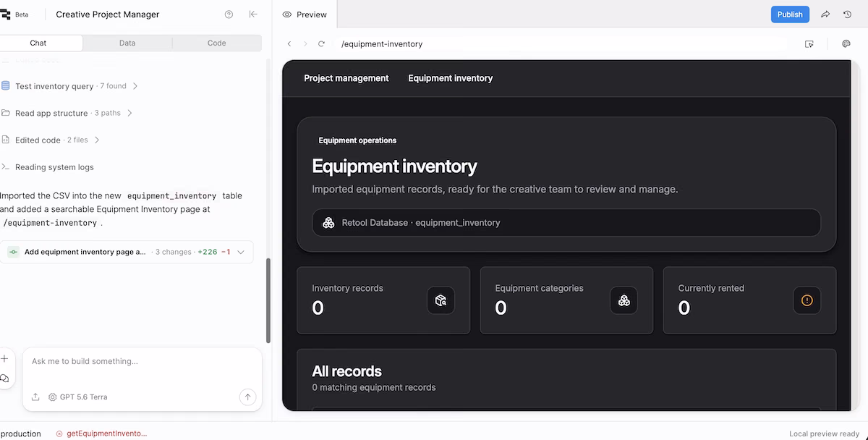Open the GPT 5.6 Terra model selector
The height and width of the screenshot is (440, 868).
click(x=77, y=397)
